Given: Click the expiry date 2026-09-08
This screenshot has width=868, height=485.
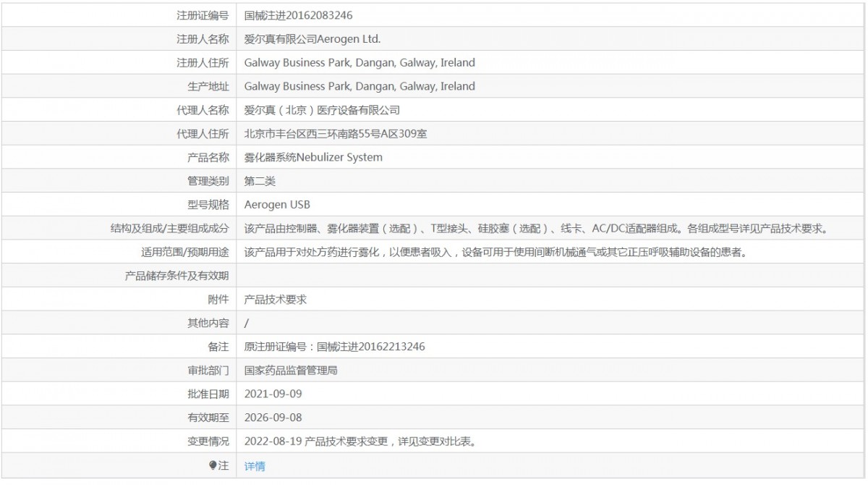Looking at the screenshot, I should pos(273,418).
